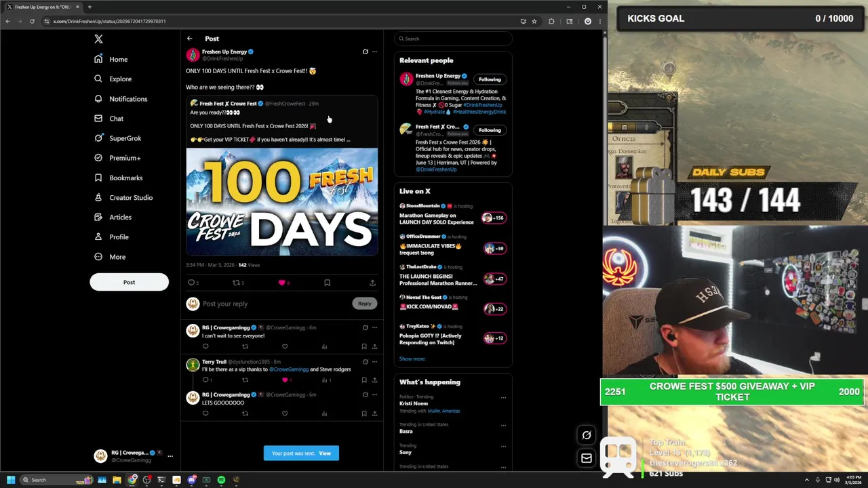Click Show more under Live on X

[x=412, y=359]
